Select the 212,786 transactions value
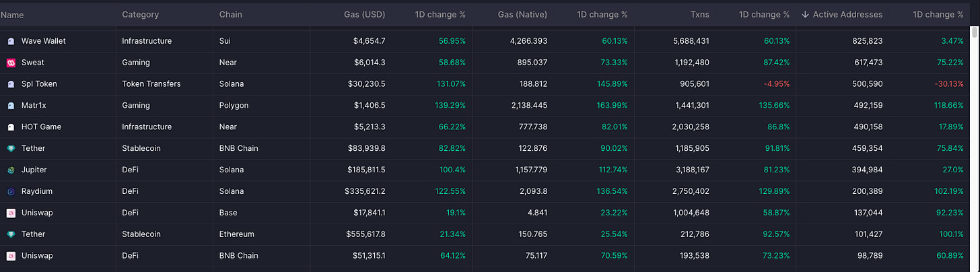980x272 pixels. (x=695, y=234)
